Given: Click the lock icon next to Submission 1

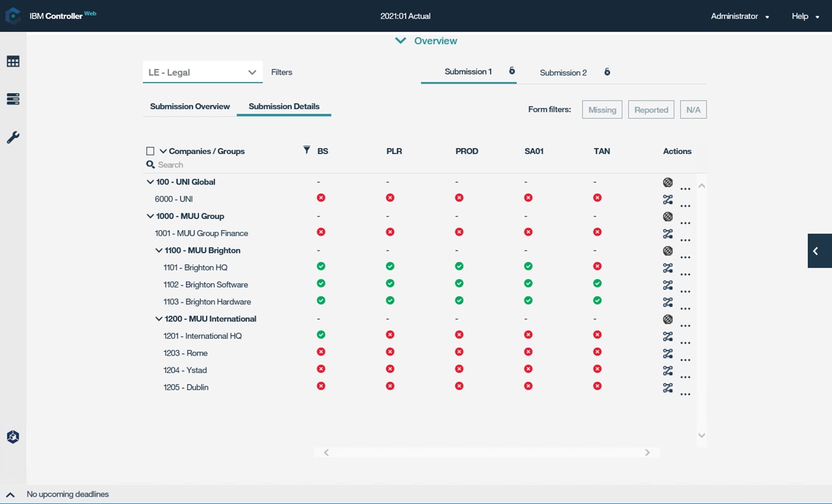Looking at the screenshot, I should [x=512, y=71].
